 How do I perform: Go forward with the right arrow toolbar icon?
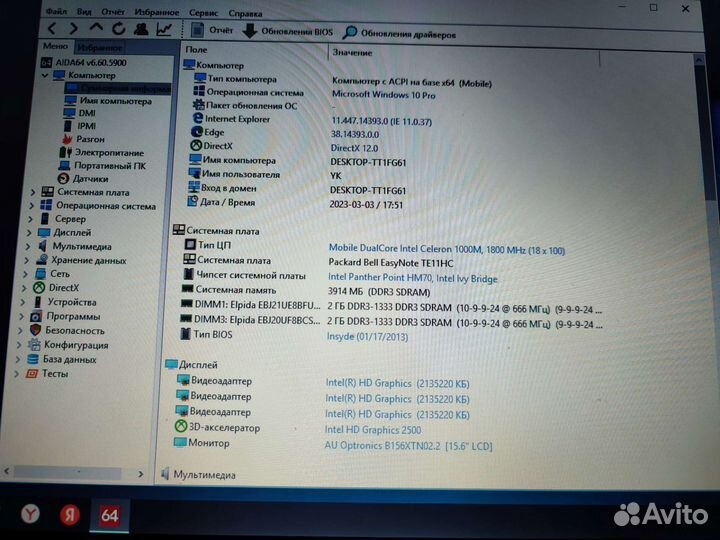pos(73,28)
